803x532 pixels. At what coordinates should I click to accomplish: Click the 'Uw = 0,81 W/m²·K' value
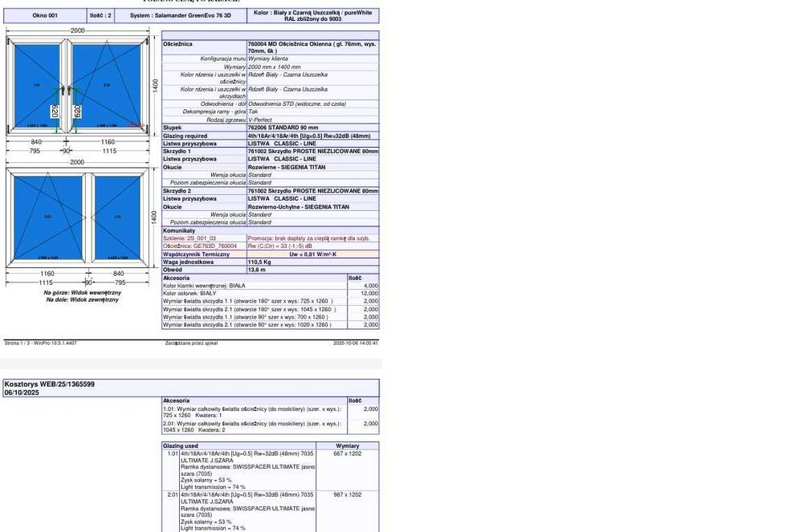pyautogui.click(x=313, y=254)
